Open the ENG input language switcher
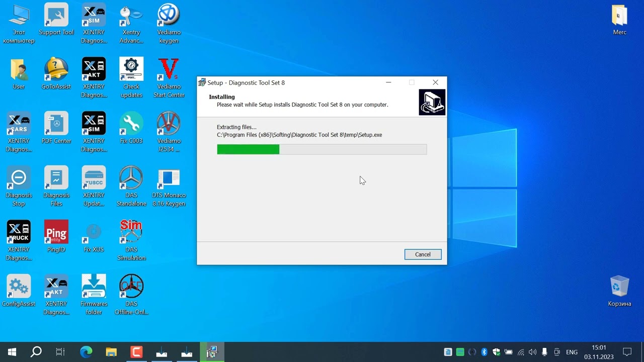 (x=572, y=352)
